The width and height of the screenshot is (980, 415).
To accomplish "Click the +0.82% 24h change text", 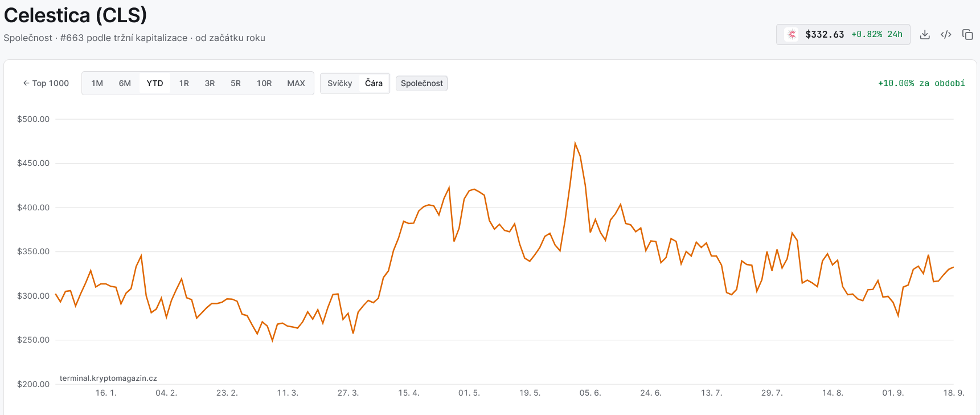I will (x=877, y=35).
